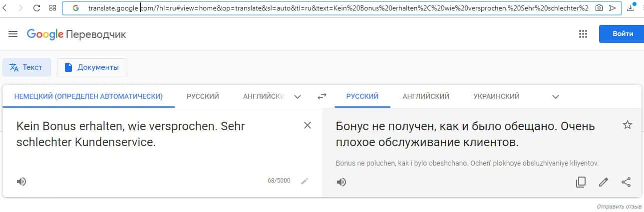Select auto-detected German source tab
This screenshot has width=644, height=212.
[88, 96]
